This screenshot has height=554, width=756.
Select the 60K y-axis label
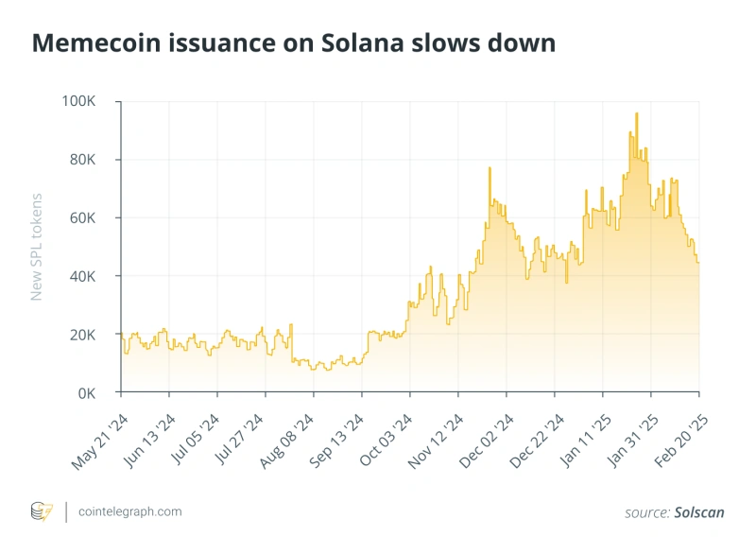pos(82,218)
